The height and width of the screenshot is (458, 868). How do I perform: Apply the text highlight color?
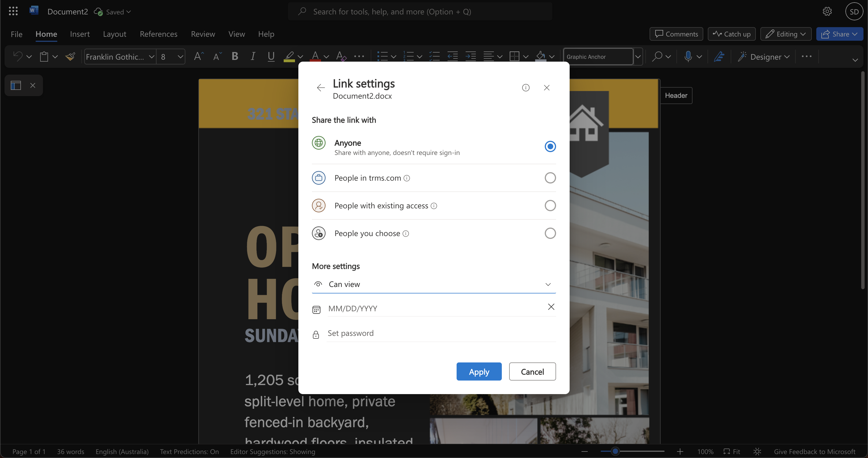tap(289, 56)
